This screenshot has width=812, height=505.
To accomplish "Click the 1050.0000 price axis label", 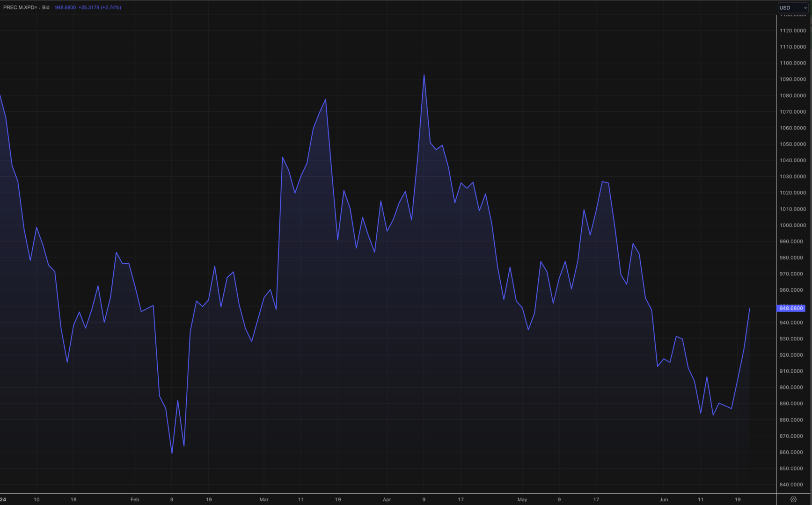I will (792, 144).
